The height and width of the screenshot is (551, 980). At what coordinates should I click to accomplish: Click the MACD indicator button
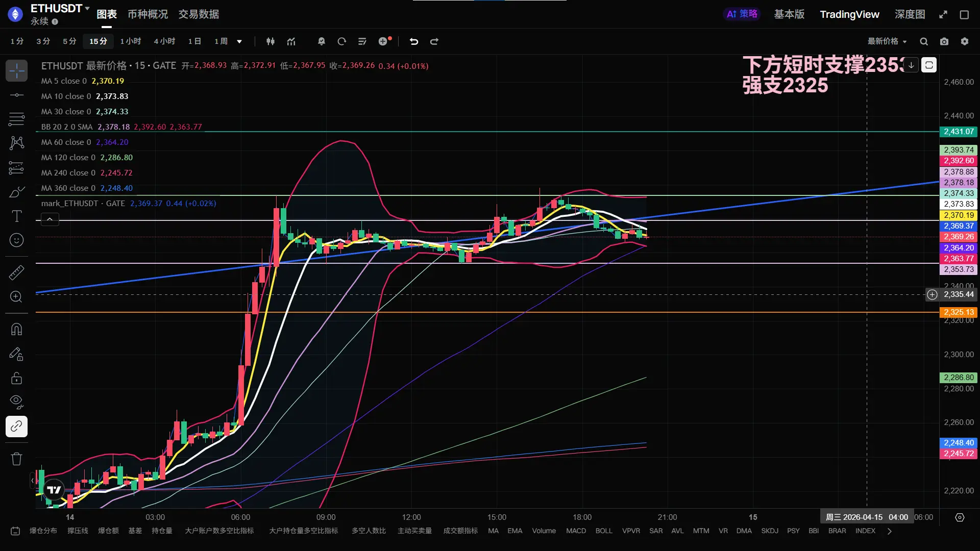point(576,531)
